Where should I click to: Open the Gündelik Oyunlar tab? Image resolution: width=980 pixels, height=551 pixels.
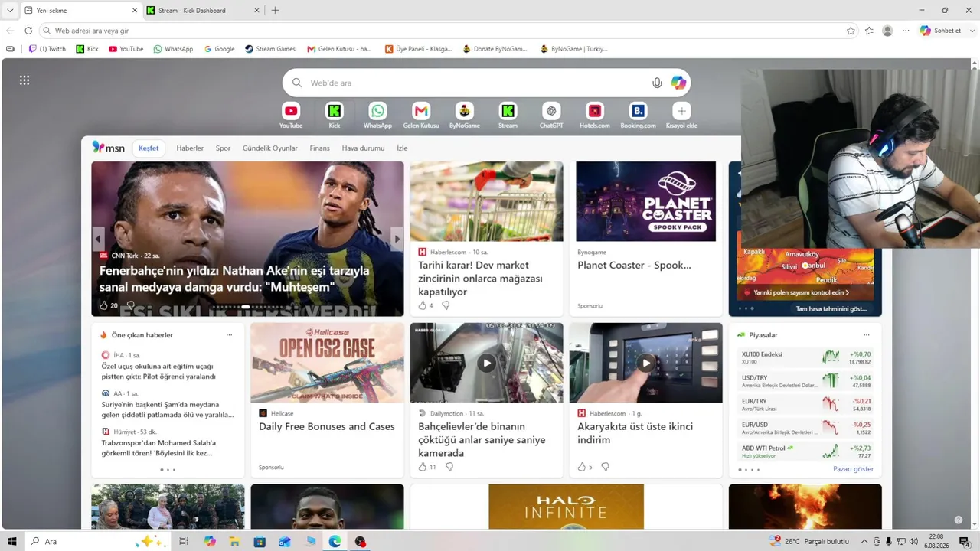[x=270, y=148]
